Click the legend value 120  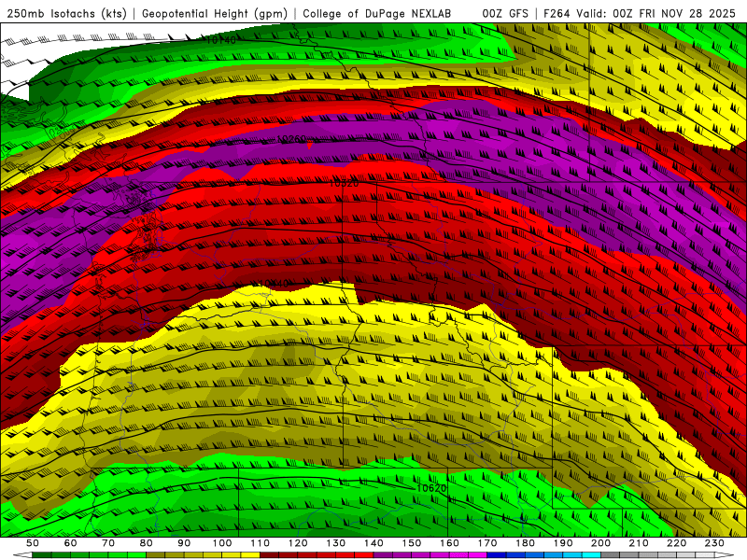(x=298, y=543)
